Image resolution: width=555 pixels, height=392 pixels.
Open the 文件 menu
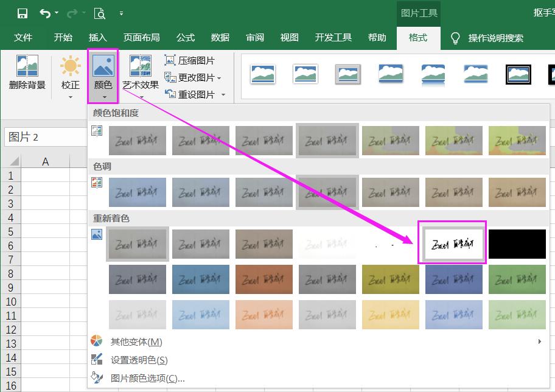pos(23,37)
